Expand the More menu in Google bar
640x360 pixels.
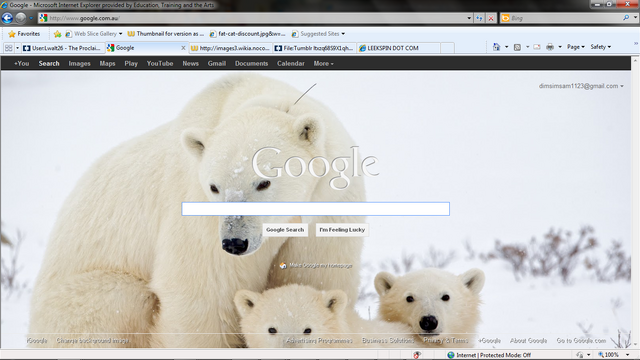click(x=323, y=64)
